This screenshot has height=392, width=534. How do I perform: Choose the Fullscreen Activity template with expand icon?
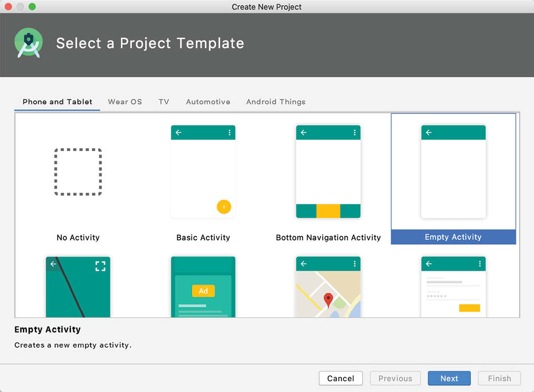pos(78,286)
